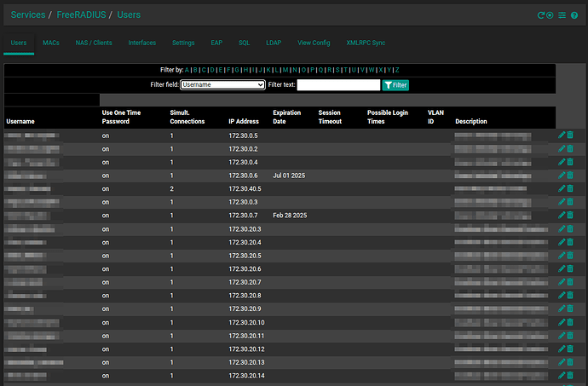588x386 pixels.
Task: Stop the FreeRADIUS service icon
Action: pyautogui.click(x=550, y=15)
